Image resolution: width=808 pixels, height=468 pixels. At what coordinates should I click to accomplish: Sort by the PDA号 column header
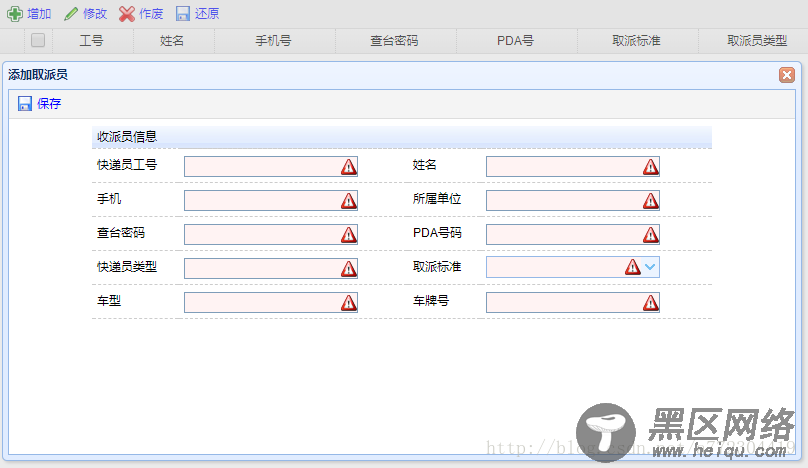pyautogui.click(x=515, y=41)
